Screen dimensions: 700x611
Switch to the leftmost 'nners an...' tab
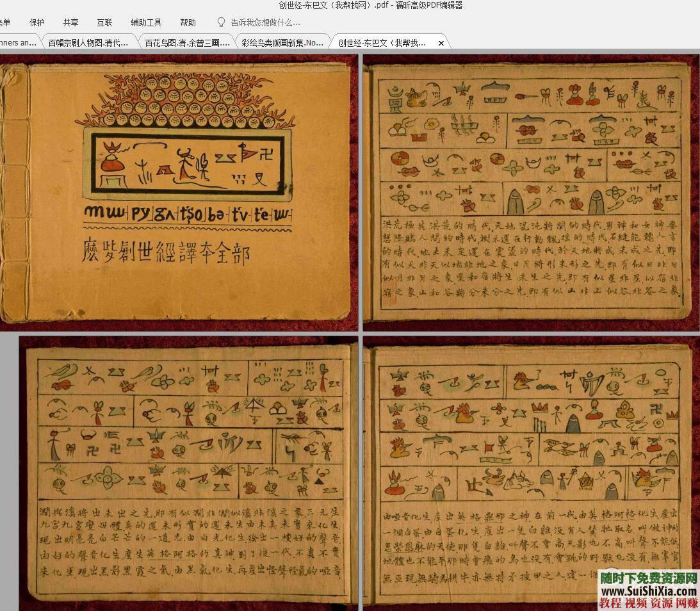pos(18,43)
